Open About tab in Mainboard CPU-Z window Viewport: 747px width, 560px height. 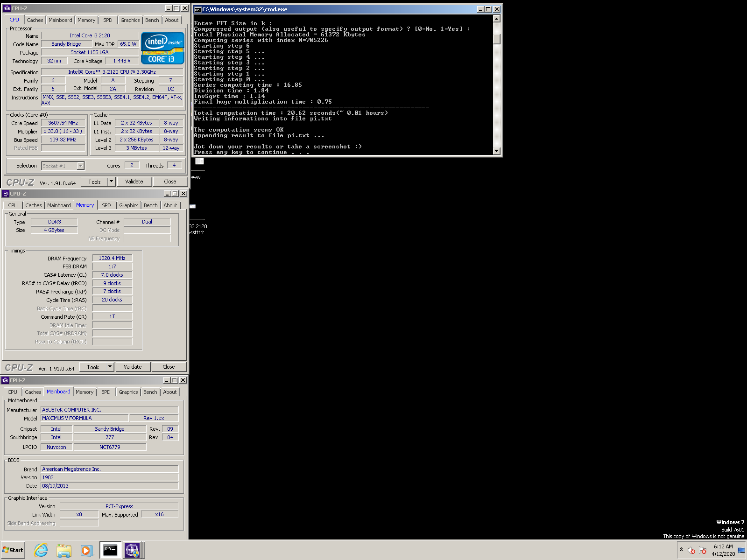(x=170, y=392)
